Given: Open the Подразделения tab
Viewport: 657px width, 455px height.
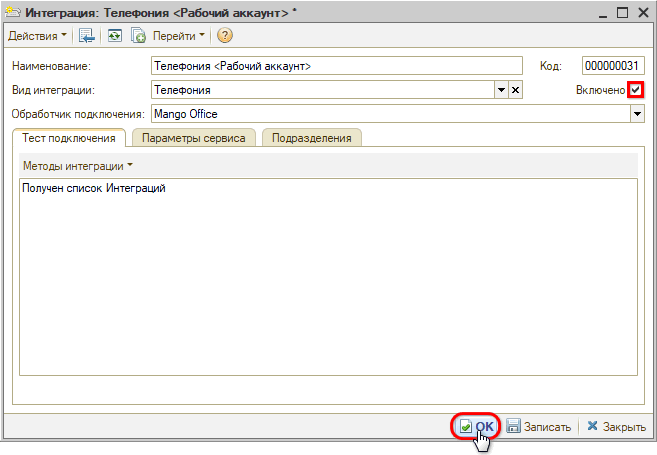Looking at the screenshot, I should [x=311, y=138].
